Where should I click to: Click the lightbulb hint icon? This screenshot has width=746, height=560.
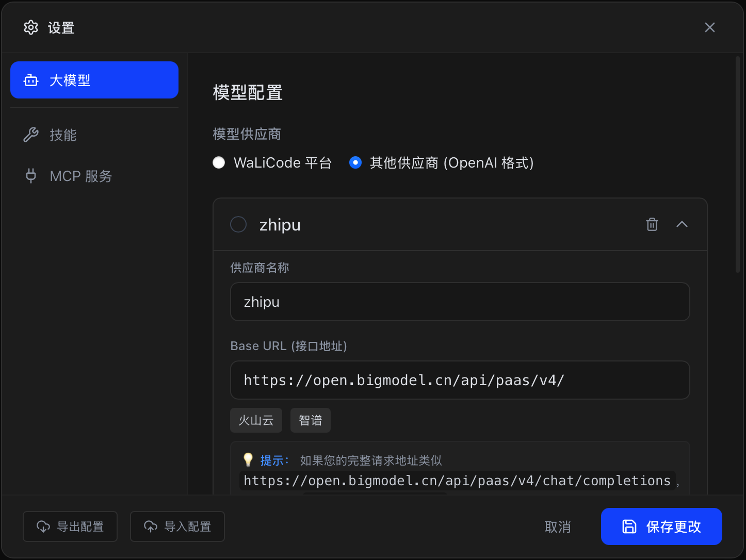point(248,460)
